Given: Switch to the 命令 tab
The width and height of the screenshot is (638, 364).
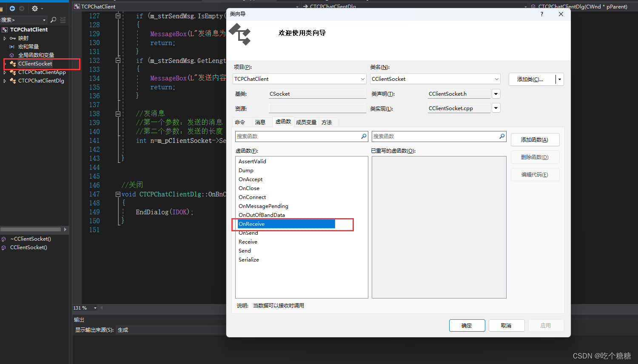Looking at the screenshot, I should 240,122.
